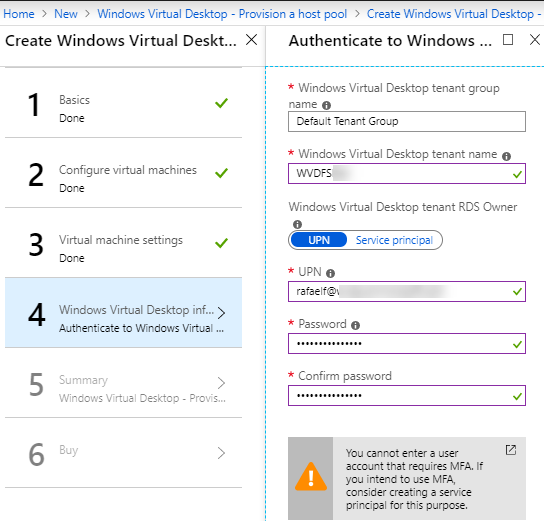Click info icon next to UPN label
This screenshot has height=521, width=544.
click(x=330, y=274)
